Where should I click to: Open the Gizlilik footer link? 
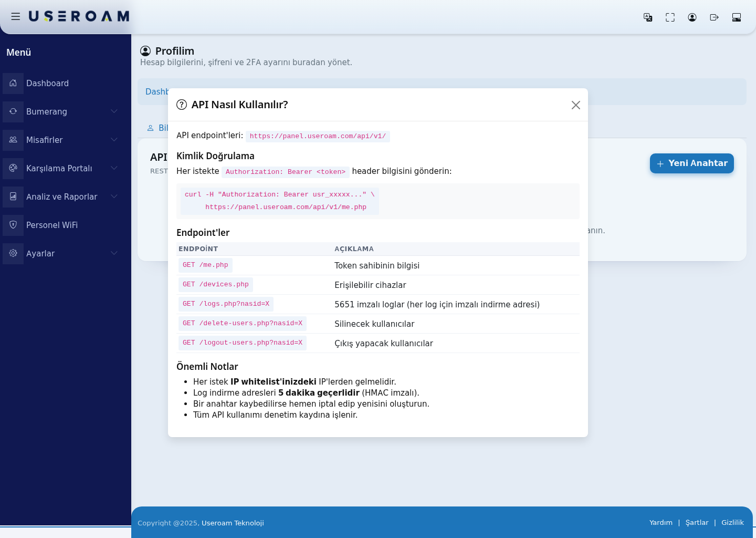click(x=732, y=523)
